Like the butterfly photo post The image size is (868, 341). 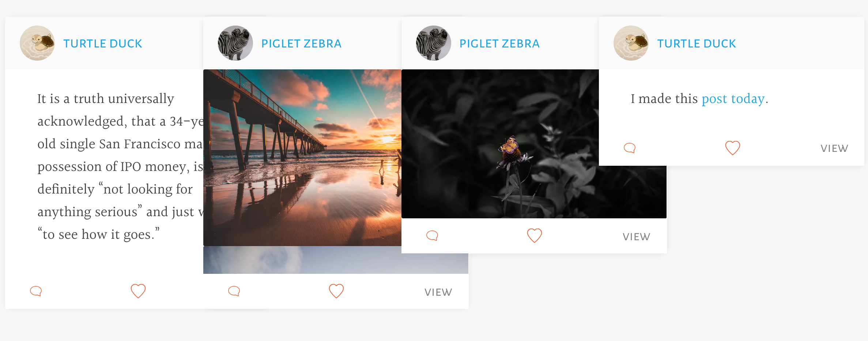pyautogui.click(x=535, y=235)
